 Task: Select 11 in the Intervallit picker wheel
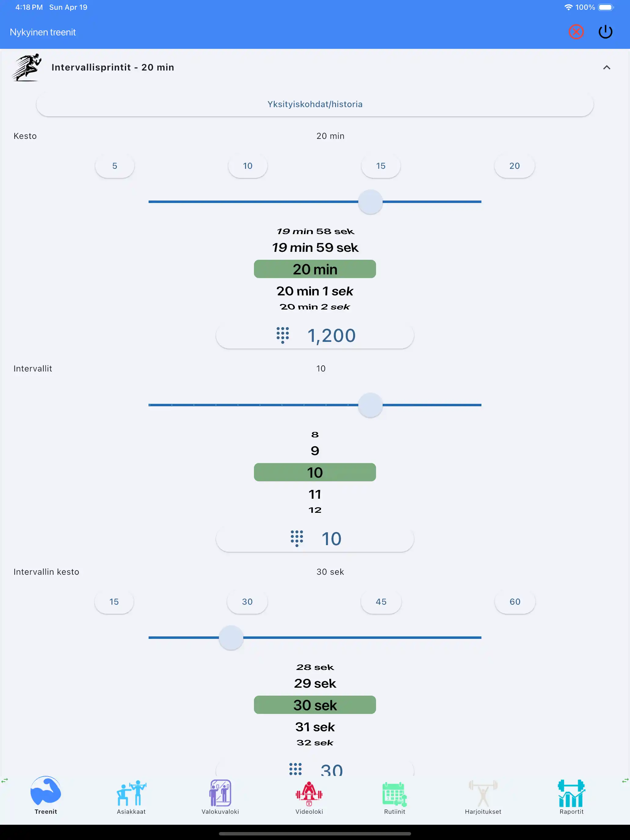[x=315, y=494]
